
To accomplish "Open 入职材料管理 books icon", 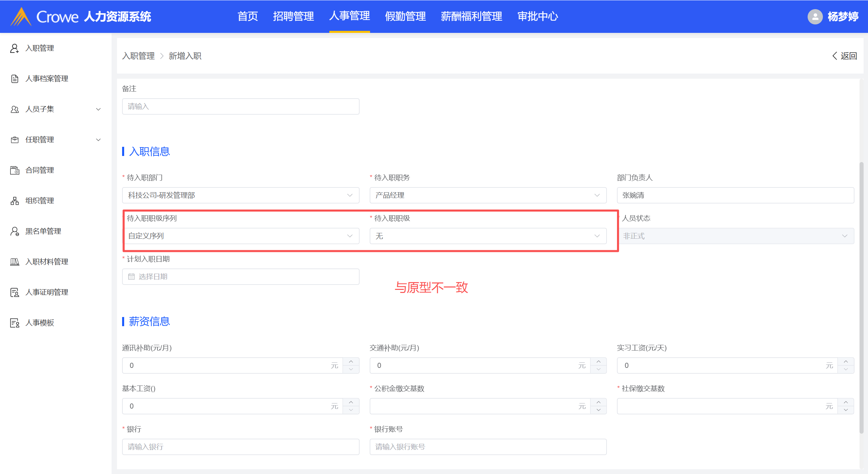I will 15,262.
